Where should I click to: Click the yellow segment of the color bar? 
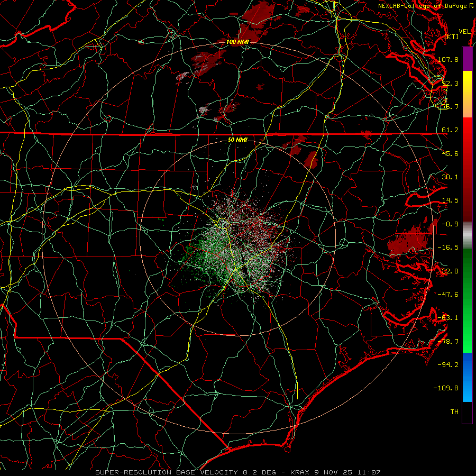coord(467,94)
